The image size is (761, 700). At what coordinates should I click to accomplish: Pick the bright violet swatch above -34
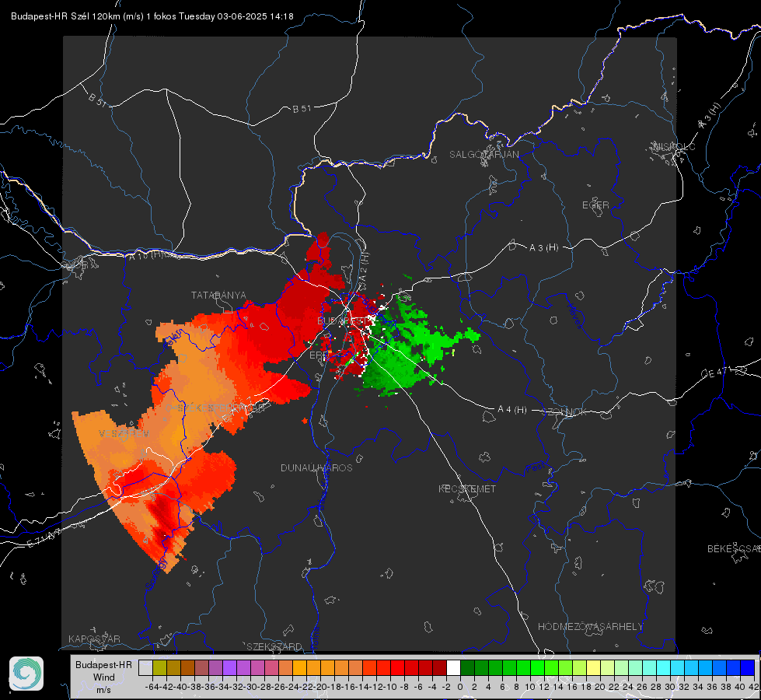tap(229, 667)
